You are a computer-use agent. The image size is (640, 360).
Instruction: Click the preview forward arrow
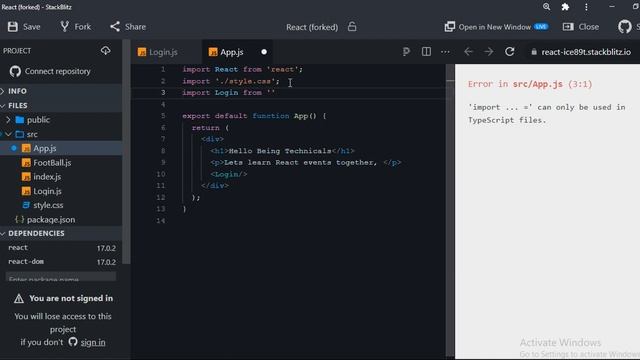click(489, 52)
